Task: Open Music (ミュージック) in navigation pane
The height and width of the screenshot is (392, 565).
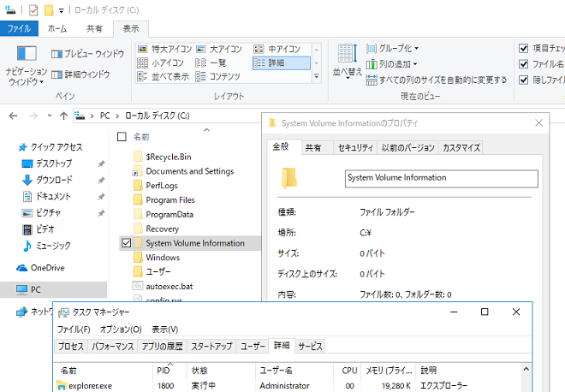Action: click(46, 246)
